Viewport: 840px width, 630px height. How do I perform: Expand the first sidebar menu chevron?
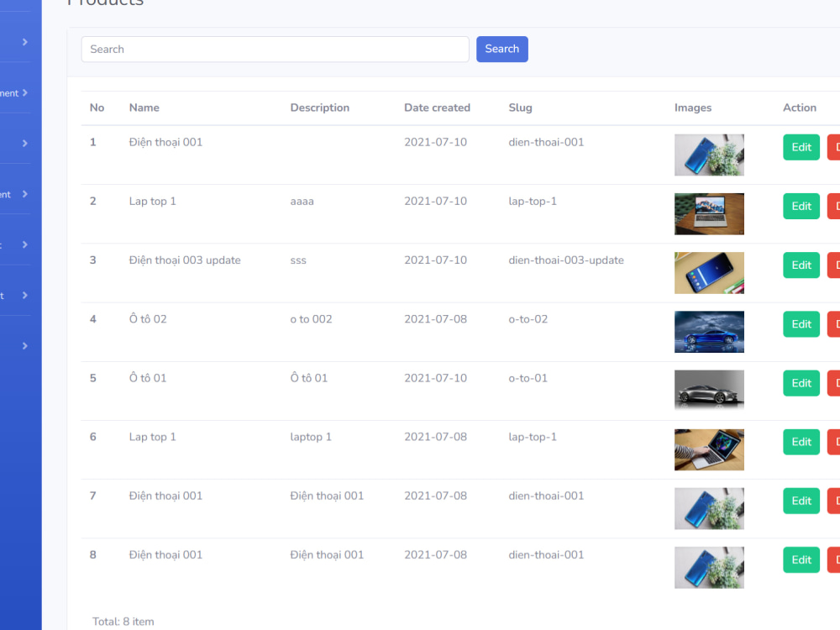[x=24, y=42]
